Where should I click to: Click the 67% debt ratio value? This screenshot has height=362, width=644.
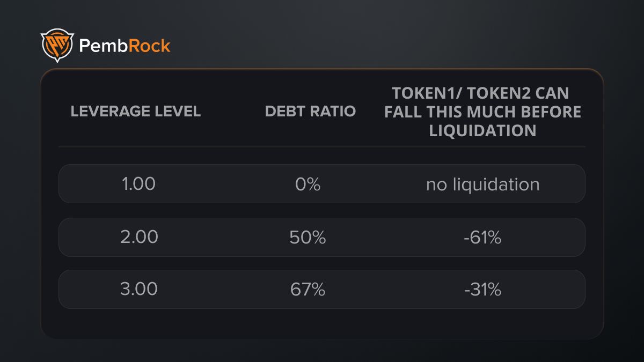coord(308,290)
